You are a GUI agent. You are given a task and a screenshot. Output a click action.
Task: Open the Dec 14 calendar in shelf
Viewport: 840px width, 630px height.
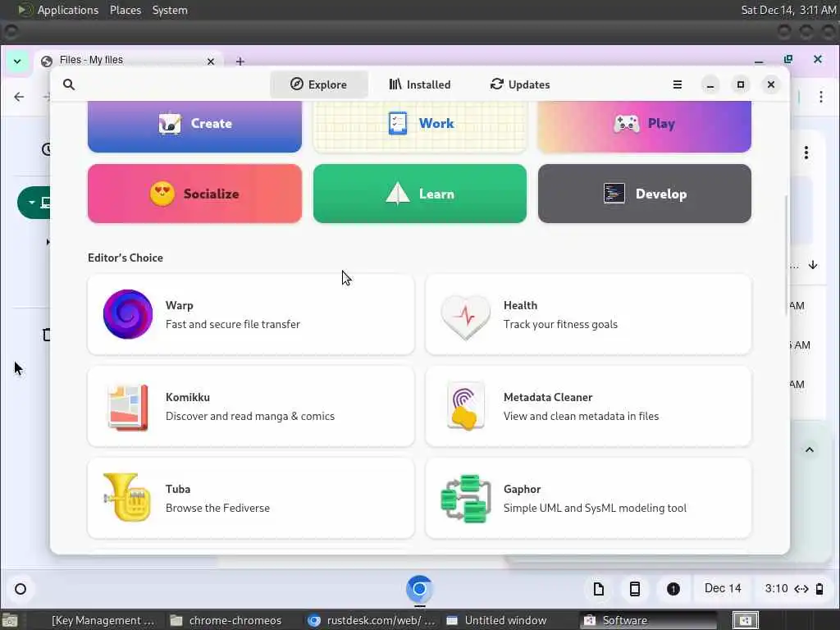pos(723,589)
